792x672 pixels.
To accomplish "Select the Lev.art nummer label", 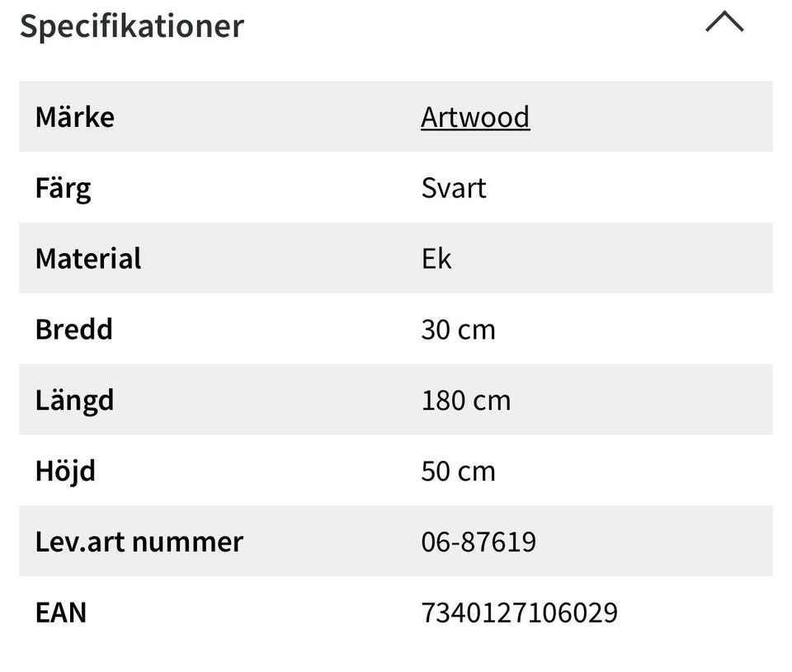I will [139, 542].
